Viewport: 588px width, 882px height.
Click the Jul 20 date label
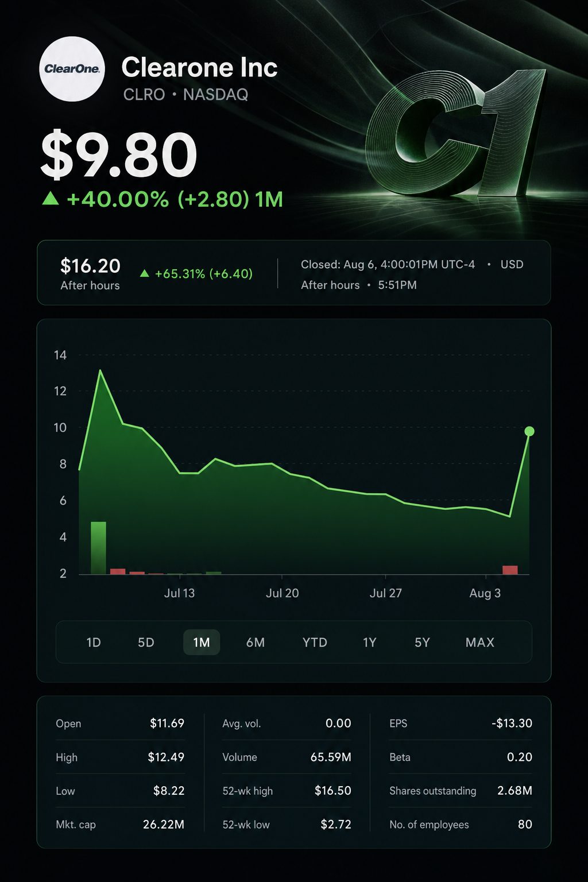[282, 593]
